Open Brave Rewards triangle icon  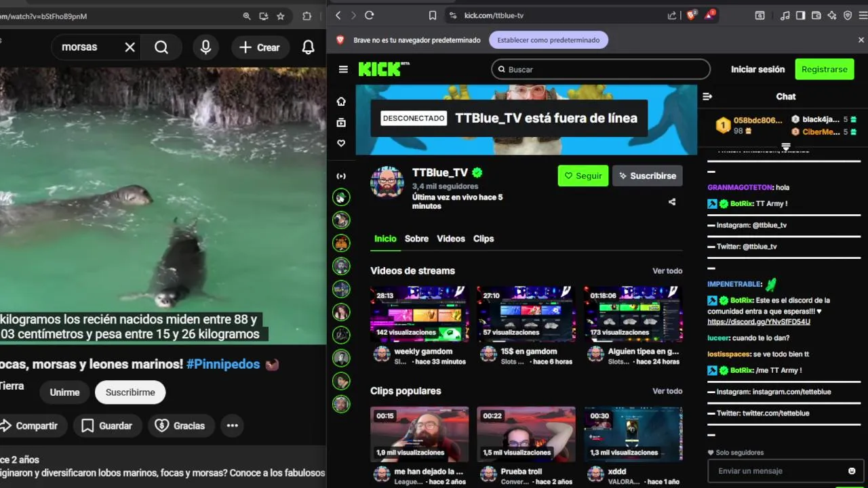pyautogui.click(x=710, y=15)
